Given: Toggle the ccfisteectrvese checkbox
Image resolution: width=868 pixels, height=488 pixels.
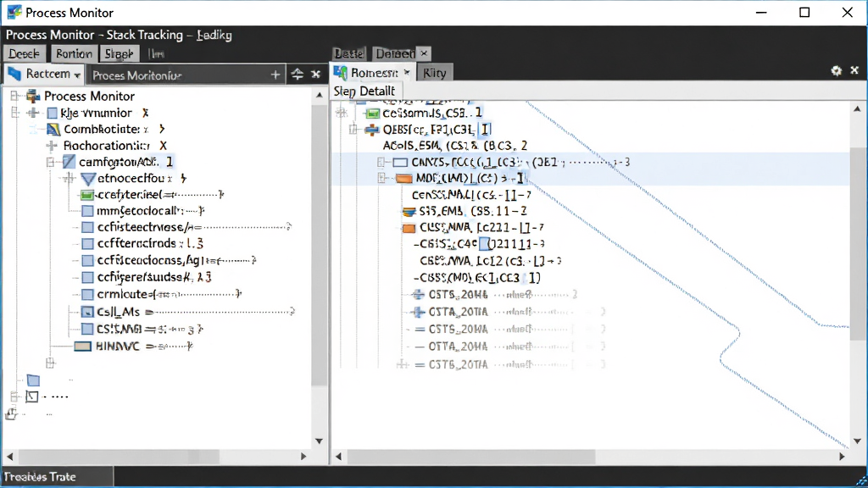Looking at the screenshot, I should click(87, 227).
